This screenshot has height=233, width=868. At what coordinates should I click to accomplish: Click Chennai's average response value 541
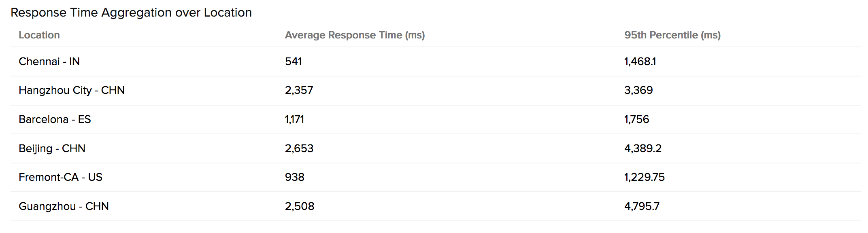(293, 61)
